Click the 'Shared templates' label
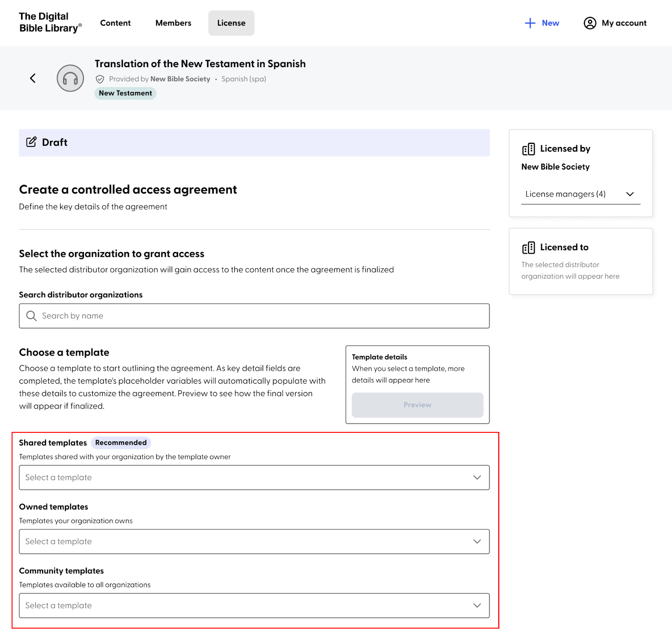The width and height of the screenshot is (672, 633). click(x=53, y=442)
